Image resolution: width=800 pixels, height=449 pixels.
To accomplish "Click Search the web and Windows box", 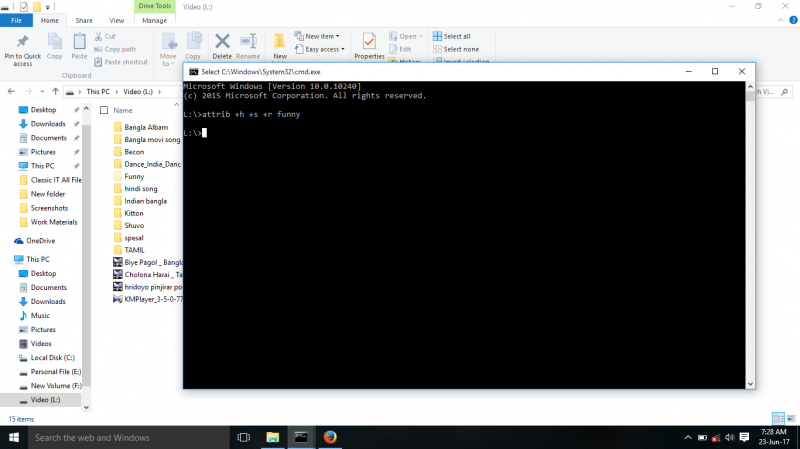I will point(129,437).
